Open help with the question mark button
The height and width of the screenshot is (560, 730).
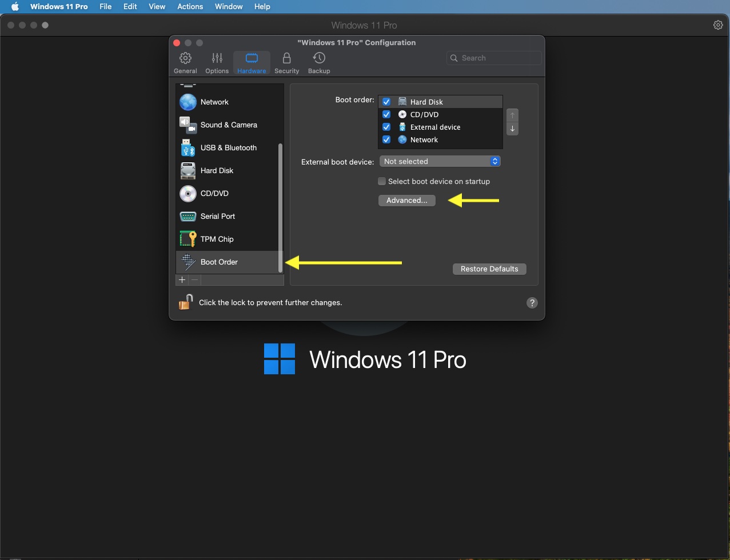point(532,303)
